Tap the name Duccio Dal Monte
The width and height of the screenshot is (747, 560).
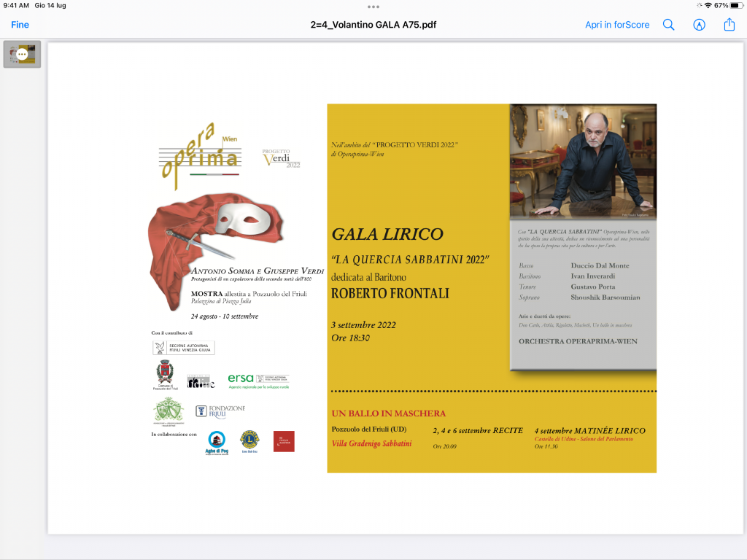click(600, 265)
